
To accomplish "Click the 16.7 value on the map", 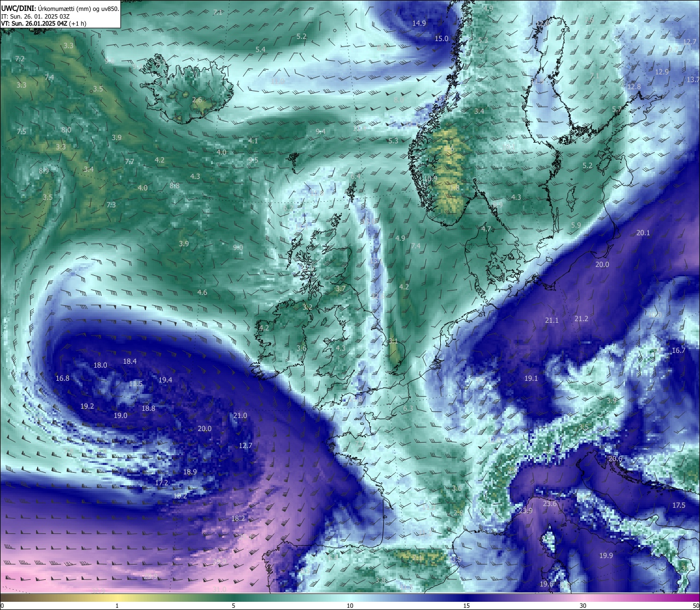I will point(678,351).
